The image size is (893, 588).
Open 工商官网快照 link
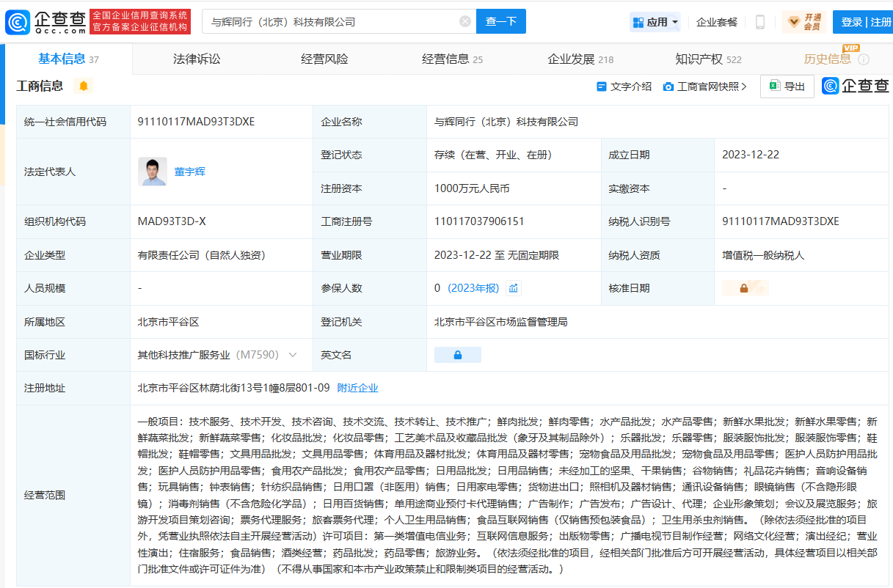click(x=704, y=87)
